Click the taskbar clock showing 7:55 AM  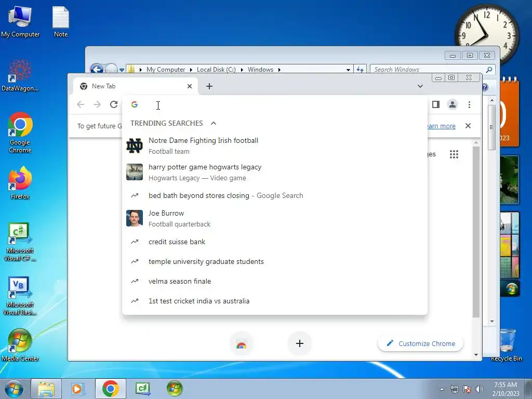pos(506,389)
